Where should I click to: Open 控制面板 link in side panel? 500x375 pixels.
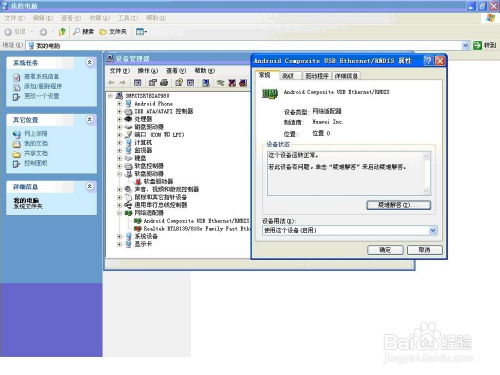(x=36, y=163)
